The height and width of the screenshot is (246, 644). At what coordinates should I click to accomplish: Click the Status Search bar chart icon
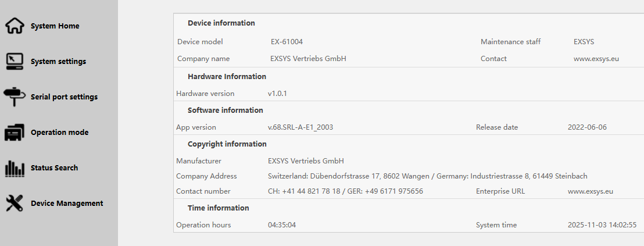click(14, 168)
